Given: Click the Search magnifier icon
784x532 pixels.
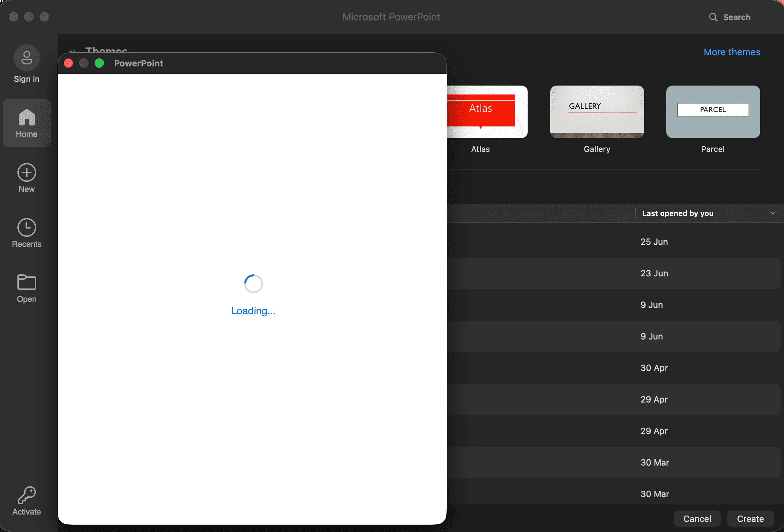Looking at the screenshot, I should pos(713,17).
